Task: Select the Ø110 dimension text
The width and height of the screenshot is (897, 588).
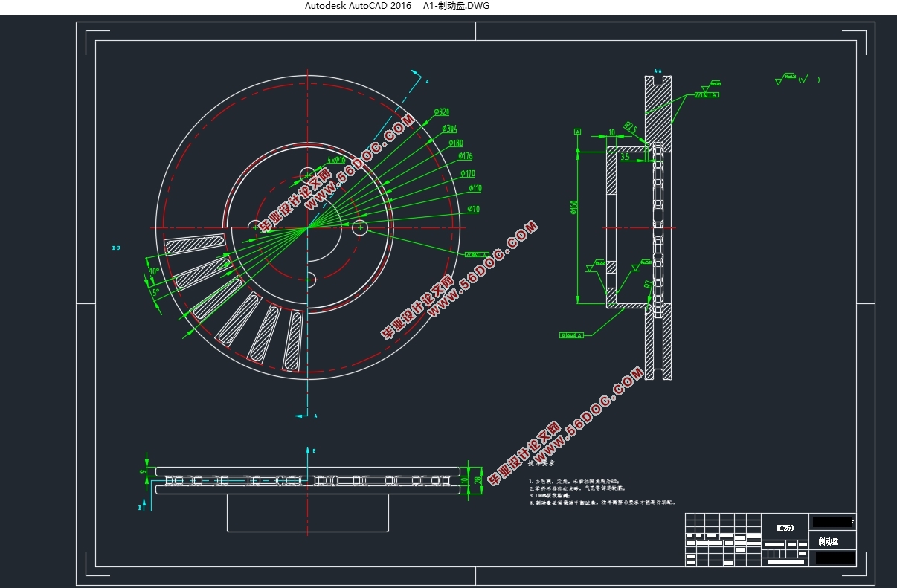Action: point(474,189)
